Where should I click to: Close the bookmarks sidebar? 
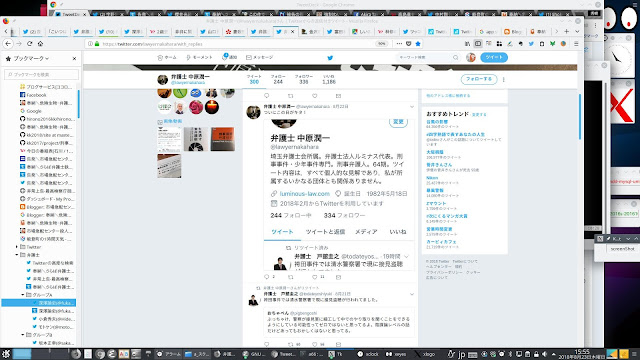point(74,59)
